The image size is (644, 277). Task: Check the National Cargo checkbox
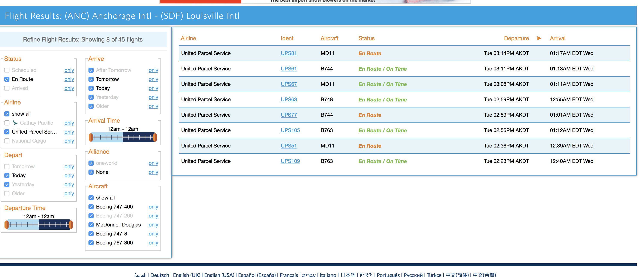pyautogui.click(x=7, y=141)
